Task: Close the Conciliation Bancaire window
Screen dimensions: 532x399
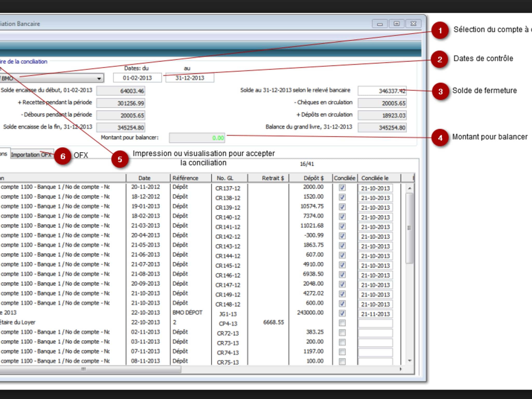Action: 413,24
